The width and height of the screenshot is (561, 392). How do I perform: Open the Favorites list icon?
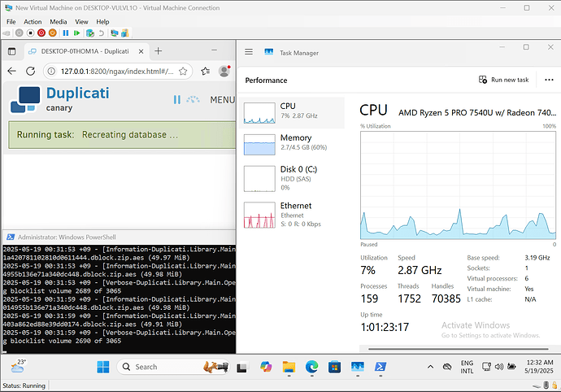tap(206, 72)
